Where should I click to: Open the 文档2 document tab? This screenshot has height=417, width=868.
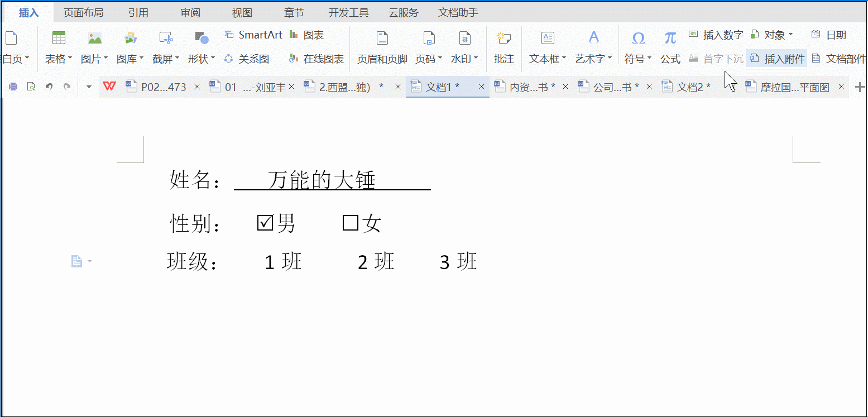click(x=689, y=87)
